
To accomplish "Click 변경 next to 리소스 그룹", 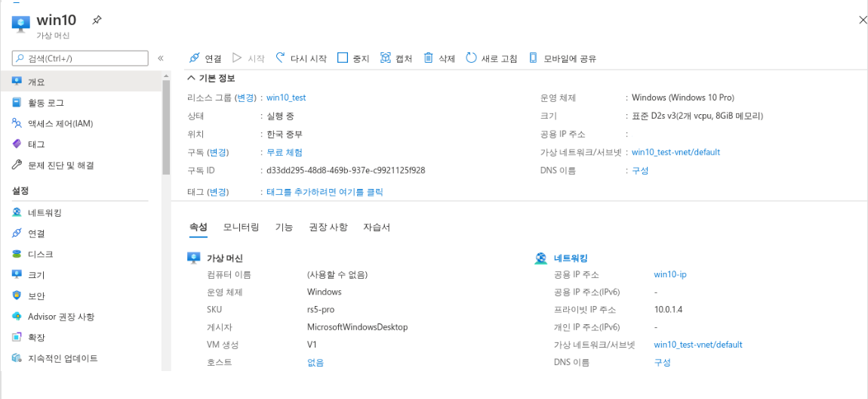I will [245, 97].
